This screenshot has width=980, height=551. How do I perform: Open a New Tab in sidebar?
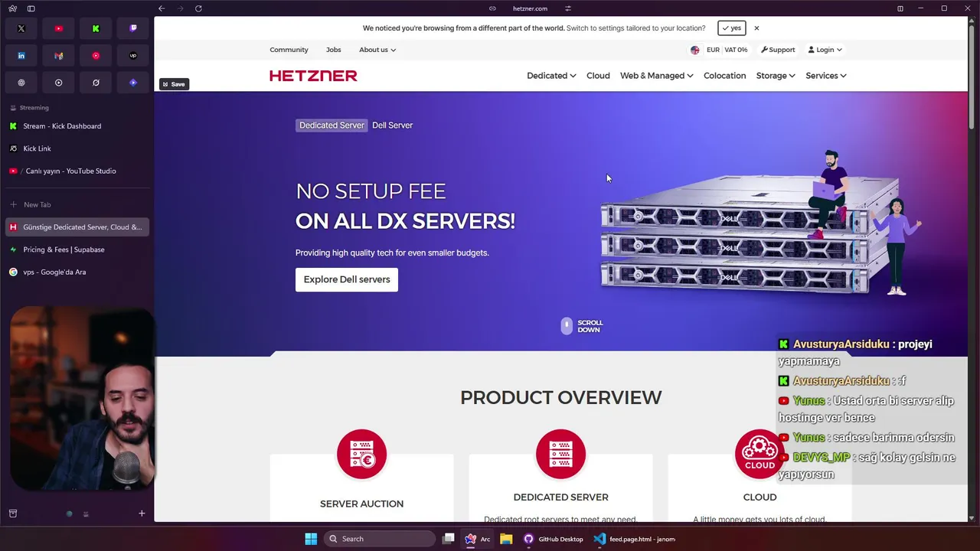(x=77, y=204)
